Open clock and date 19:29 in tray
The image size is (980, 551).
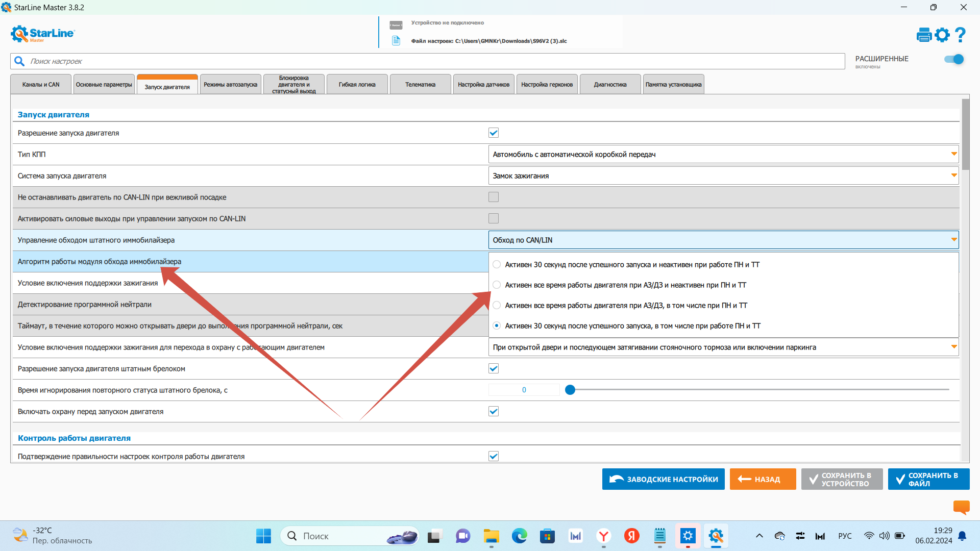(x=934, y=536)
